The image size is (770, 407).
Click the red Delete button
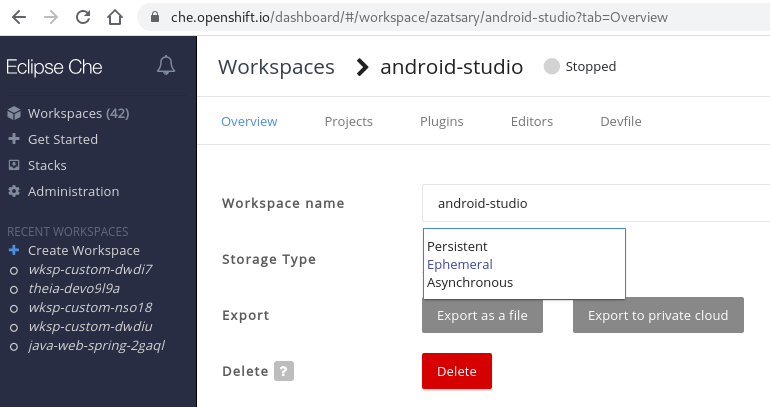coord(457,371)
